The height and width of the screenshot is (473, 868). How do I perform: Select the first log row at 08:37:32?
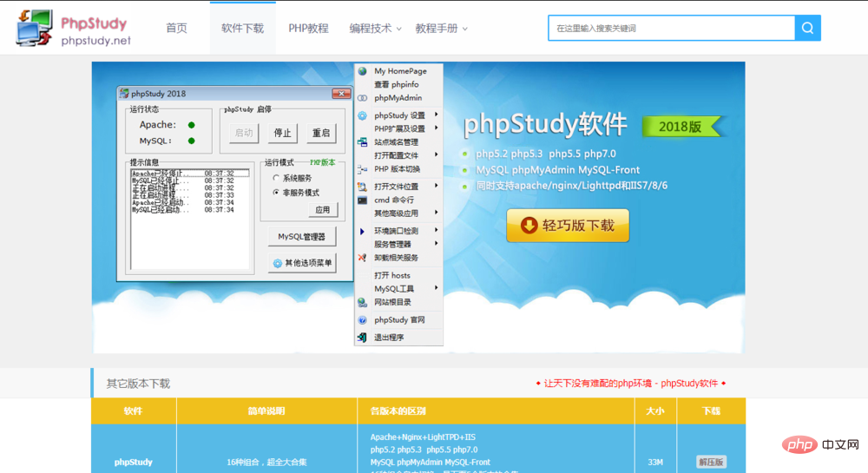tap(190, 174)
